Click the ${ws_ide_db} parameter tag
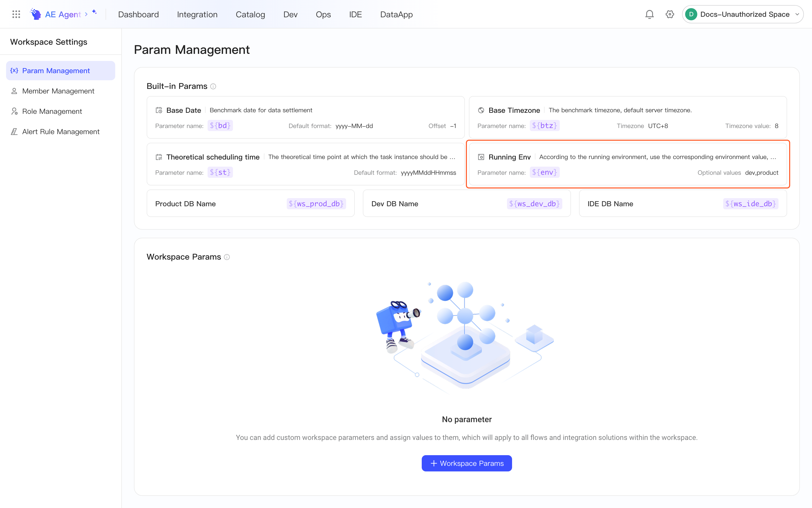The image size is (812, 508). pyautogui.click(x=751, y=204)
